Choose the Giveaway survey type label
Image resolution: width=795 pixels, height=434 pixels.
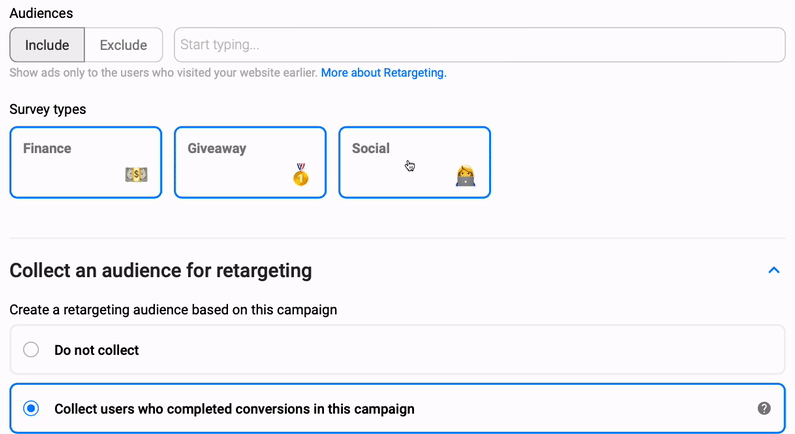pyautogui.click(x=217, y=148)
